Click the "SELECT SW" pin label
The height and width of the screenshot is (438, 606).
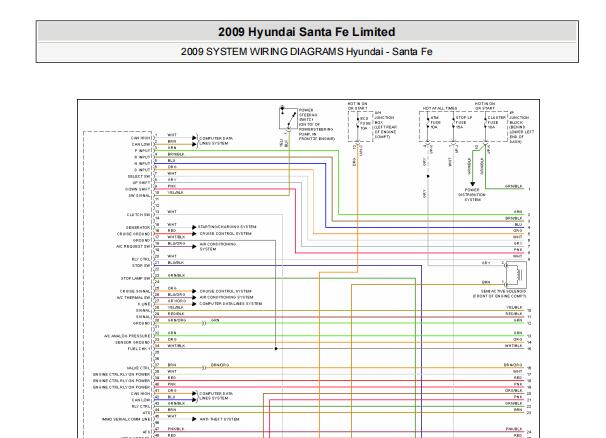pyautogui.click(x=139, y=177)
